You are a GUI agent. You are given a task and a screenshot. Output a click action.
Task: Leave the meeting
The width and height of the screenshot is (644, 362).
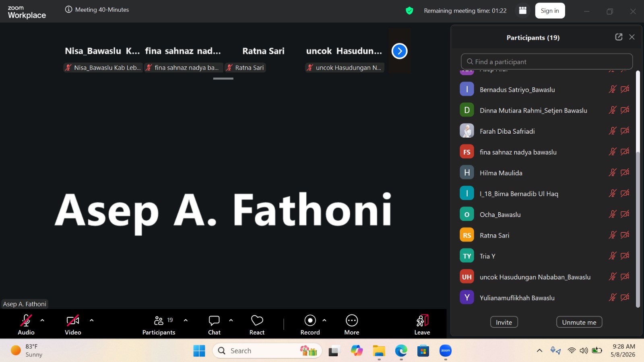(x=422, y=325)
